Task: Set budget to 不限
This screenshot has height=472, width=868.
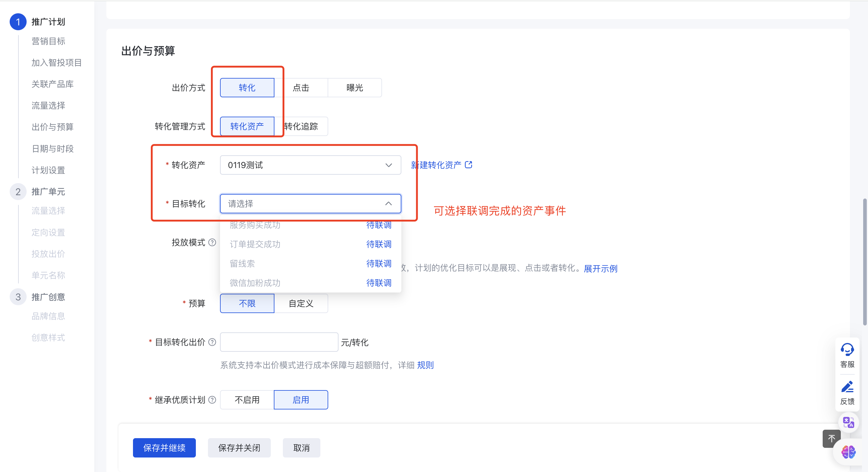Action: pyautogui.click(x=247, y=303)
